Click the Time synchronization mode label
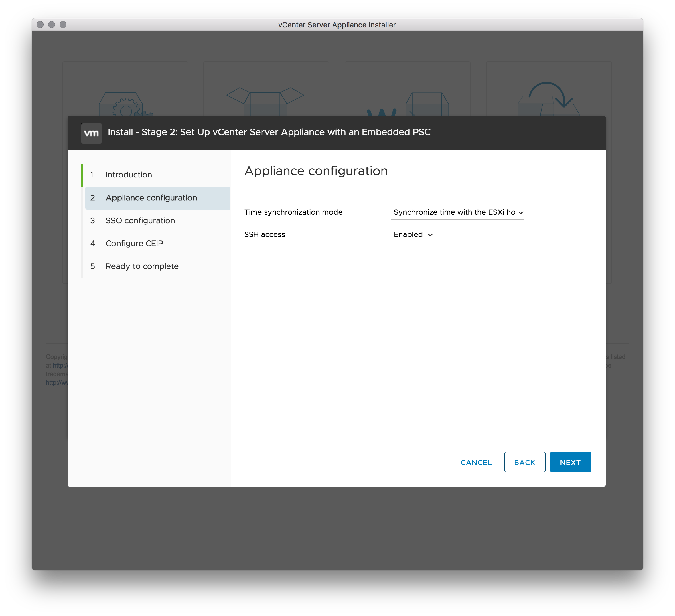The height and width of the screenshot is (616, 675). 293,212
